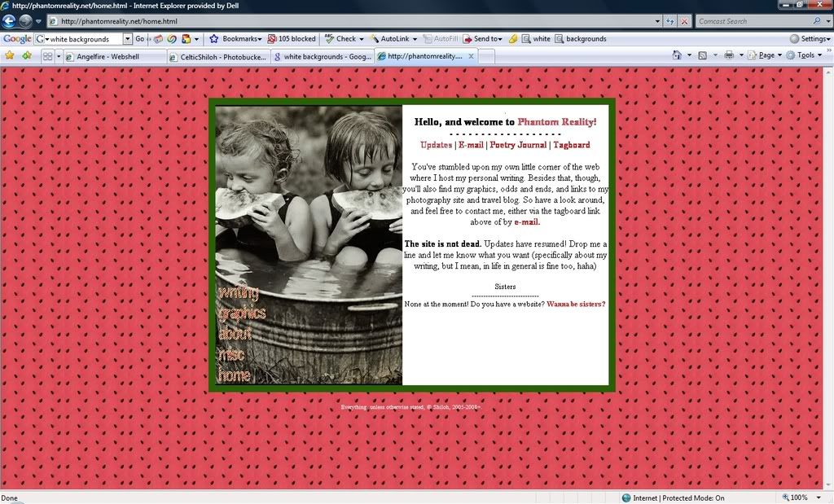Open the Tools menu

pyautogui.click(x=804, y=55)
